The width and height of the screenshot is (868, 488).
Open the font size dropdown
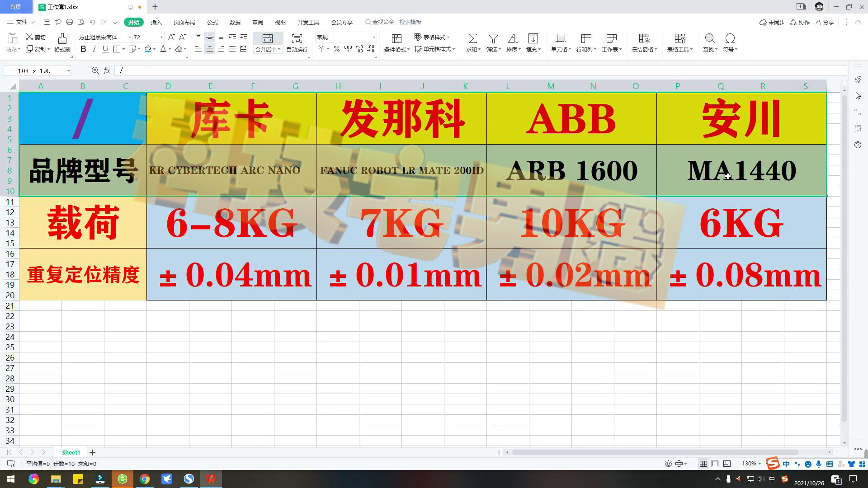point(161,38)
